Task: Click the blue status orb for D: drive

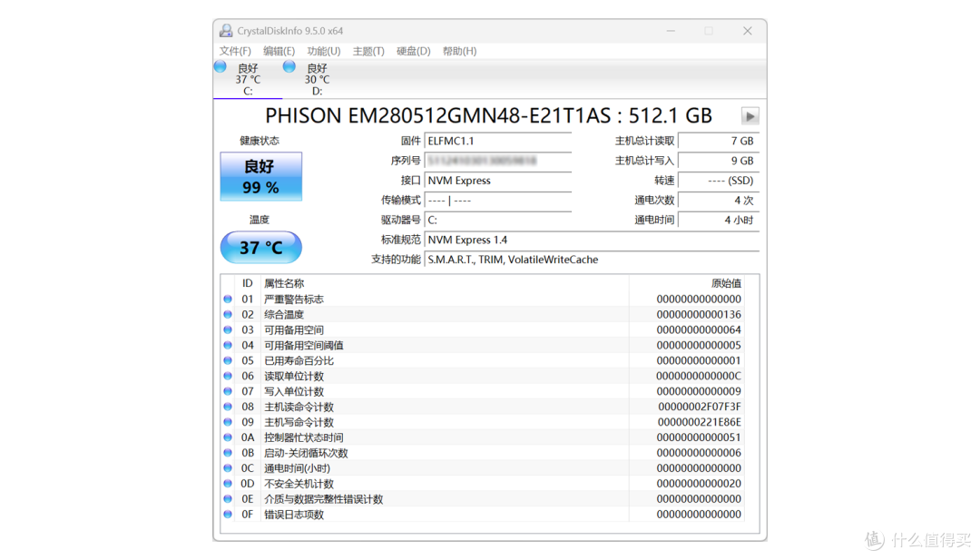Action: pos(289,67)
